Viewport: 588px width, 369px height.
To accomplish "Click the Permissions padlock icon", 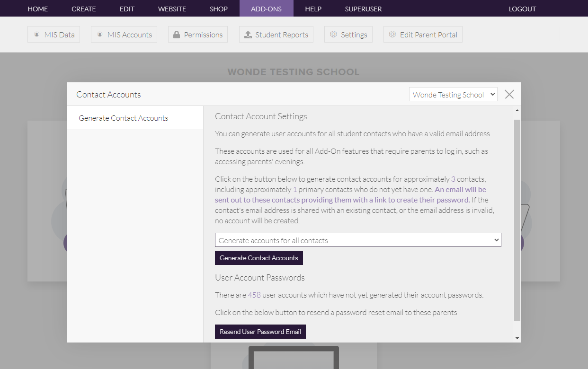I will (x=177, y=35).
